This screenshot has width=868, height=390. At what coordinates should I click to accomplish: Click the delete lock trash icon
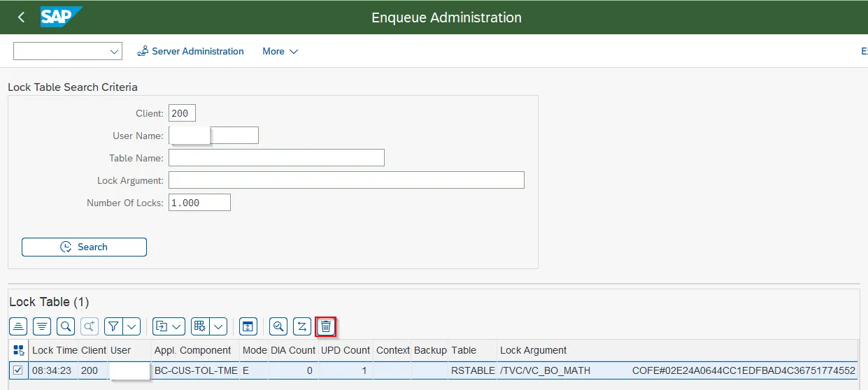coord(326,326)
